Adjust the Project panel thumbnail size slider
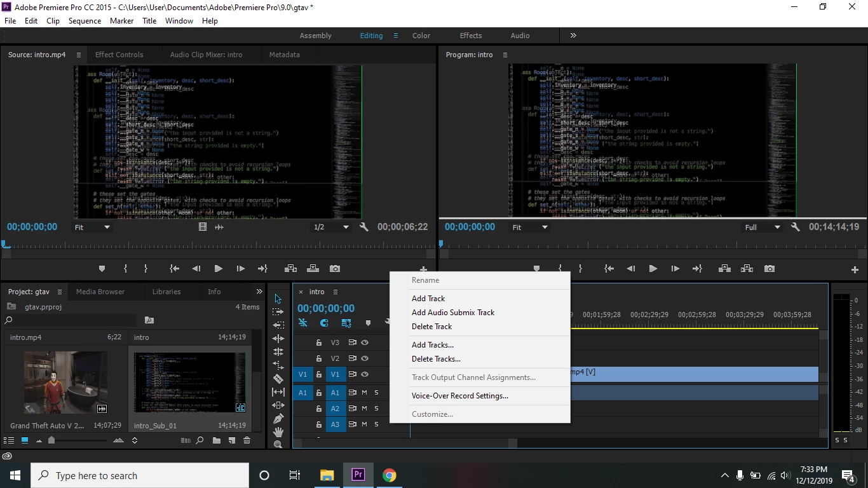The width and height of the screenshot is (868, 488). point(51,440)
